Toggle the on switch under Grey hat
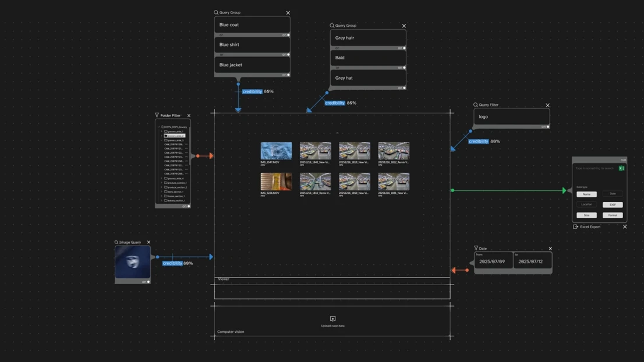The height and width of the screenshot is (362, 644). [x=404, y=88]
